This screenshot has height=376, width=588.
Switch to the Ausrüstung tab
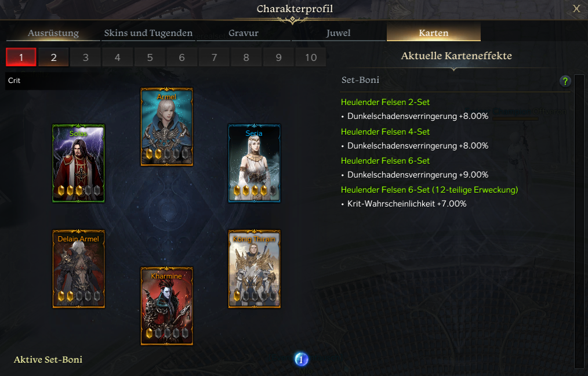coord(53,33)
